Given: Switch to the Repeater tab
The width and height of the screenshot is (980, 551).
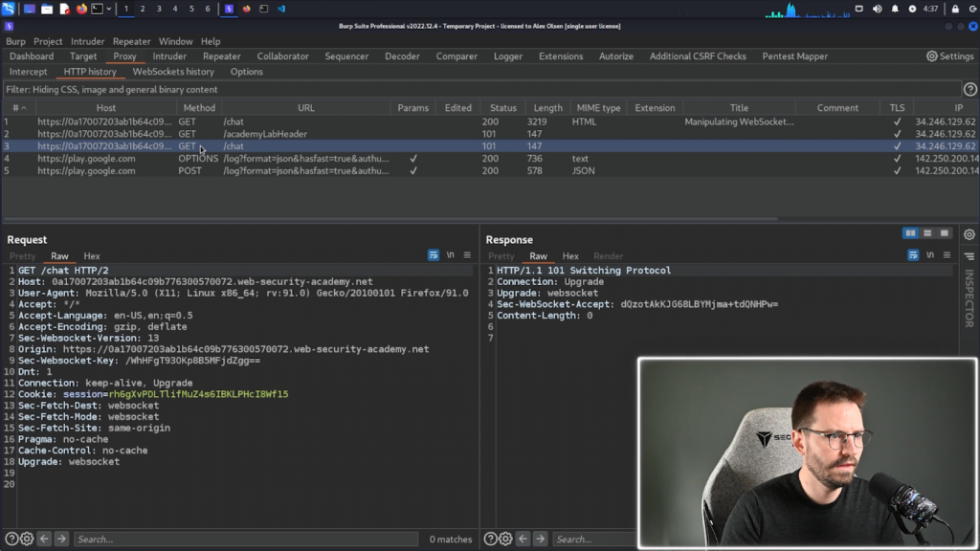Looking at the screenshot, I should 221,56.
